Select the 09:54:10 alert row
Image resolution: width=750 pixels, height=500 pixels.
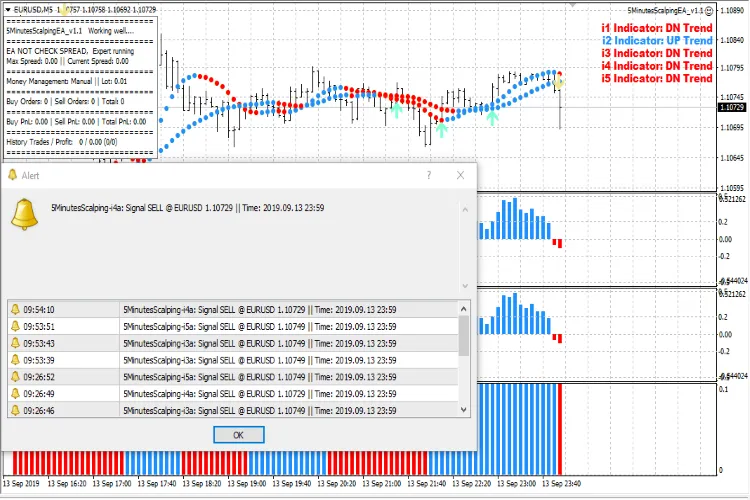pyautogui.click(x=238, y=309)
